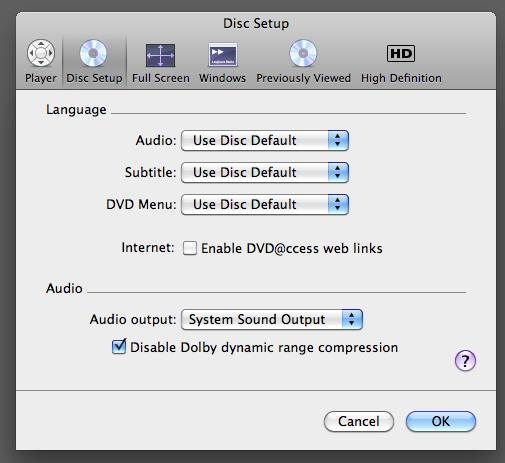Enable DVD@ccess web links checkbox

[x=190, y=248]
